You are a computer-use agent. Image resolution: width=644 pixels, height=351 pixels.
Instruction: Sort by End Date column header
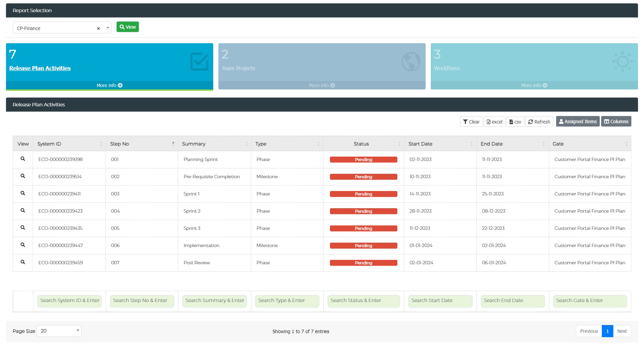(513, 144)
